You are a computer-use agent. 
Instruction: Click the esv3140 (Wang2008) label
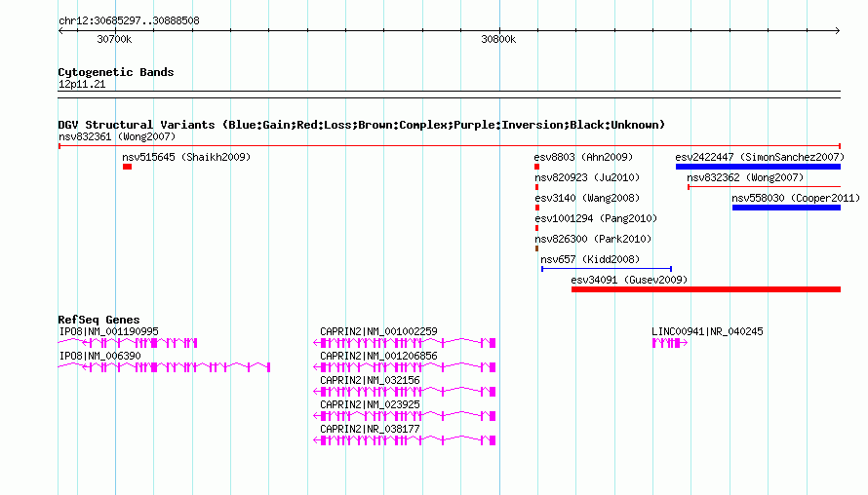pos(587,198)
